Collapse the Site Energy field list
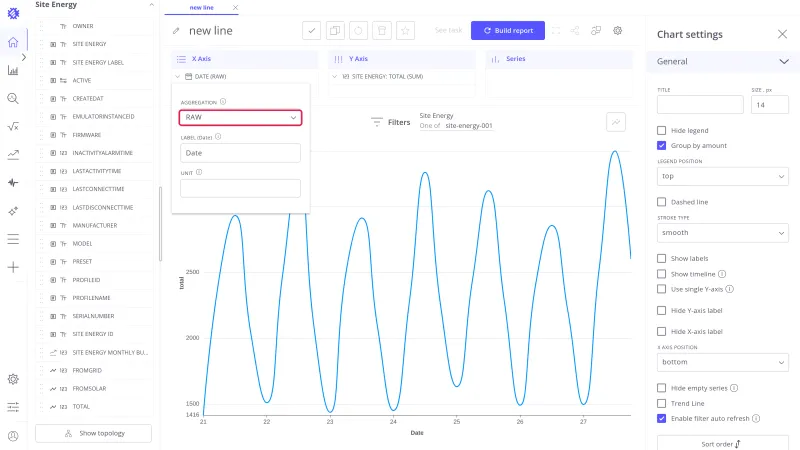Viewport: 800px width, 450px height. [x=152, y=5]
